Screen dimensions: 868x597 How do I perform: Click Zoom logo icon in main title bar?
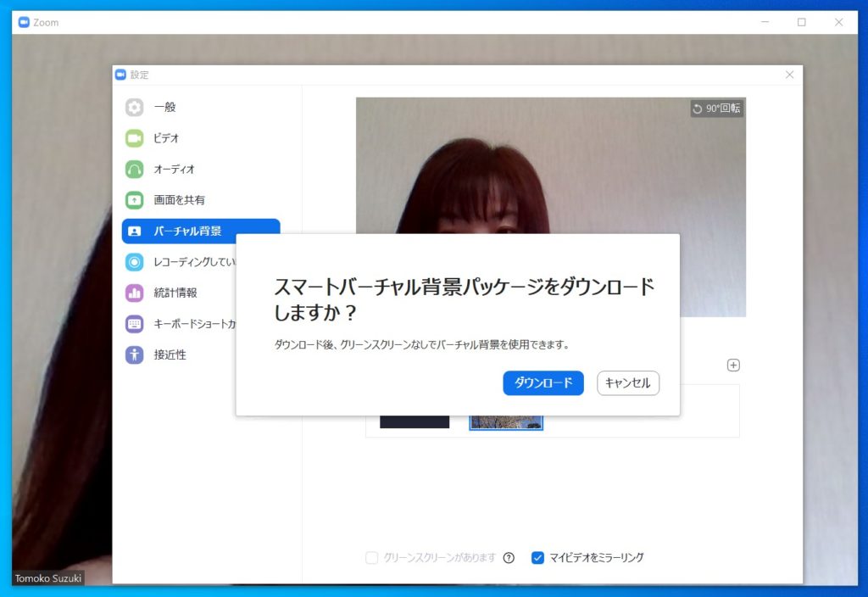tap(24, 22)
